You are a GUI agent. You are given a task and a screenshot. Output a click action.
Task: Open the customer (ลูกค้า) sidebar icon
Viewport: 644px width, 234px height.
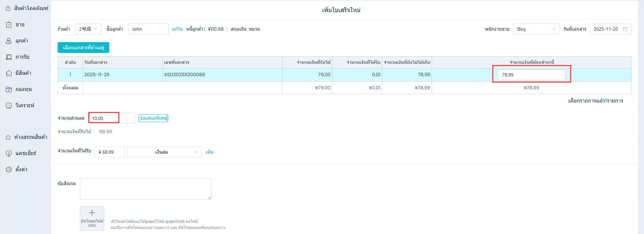click(9, 41)
